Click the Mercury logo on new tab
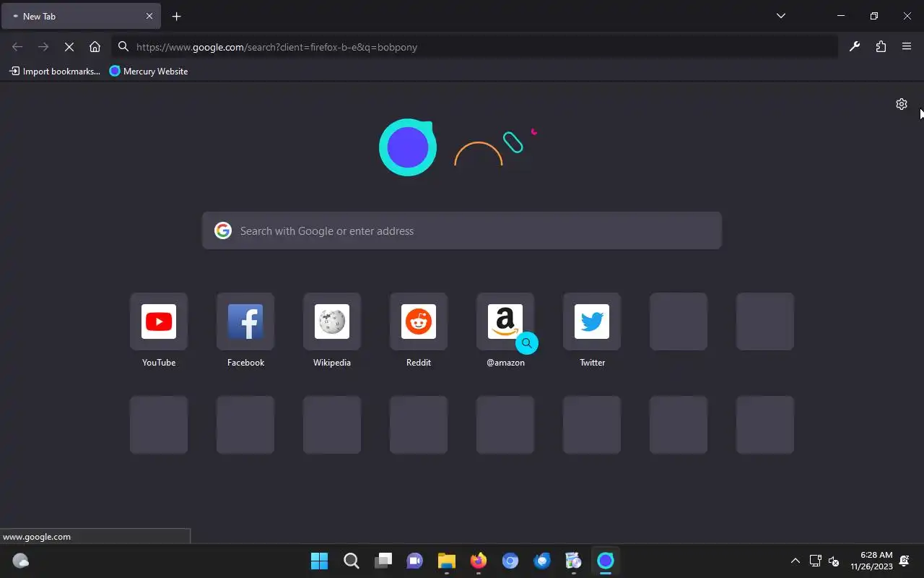924x578 pixels. [408, 147]
